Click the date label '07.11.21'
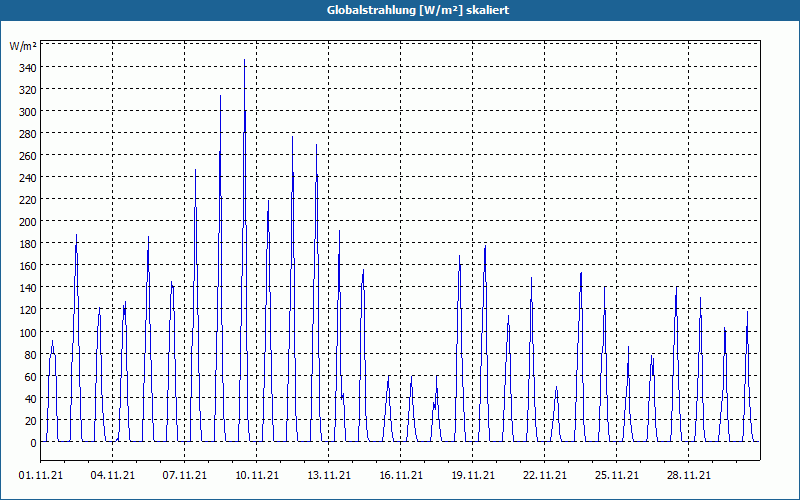The width and height of the screenshot is (800, 500). 185,476
